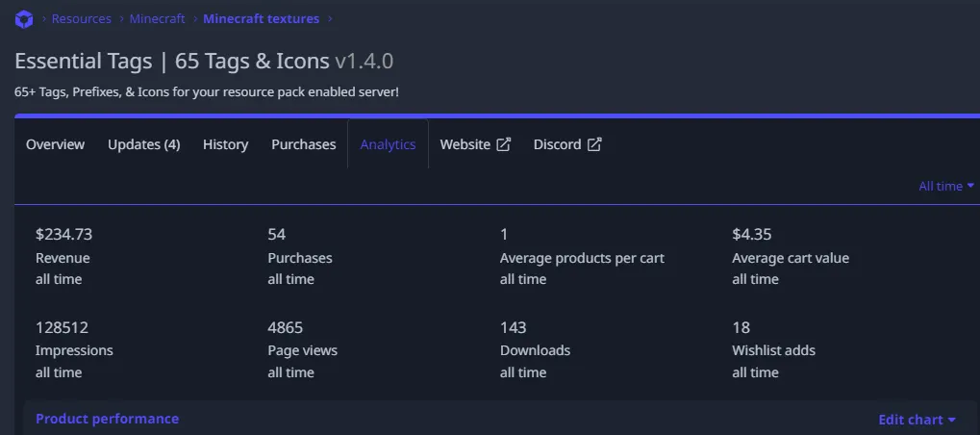Viewport: 980px width, 435px height.
Task: Open the Minecraft textures breadcrumb link
Action: [261, 18]
